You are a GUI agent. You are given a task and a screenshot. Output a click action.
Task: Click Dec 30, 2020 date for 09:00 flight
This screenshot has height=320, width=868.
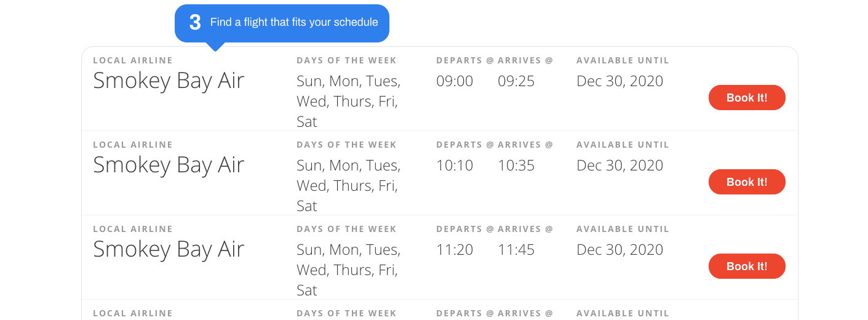tap(619, 81)
